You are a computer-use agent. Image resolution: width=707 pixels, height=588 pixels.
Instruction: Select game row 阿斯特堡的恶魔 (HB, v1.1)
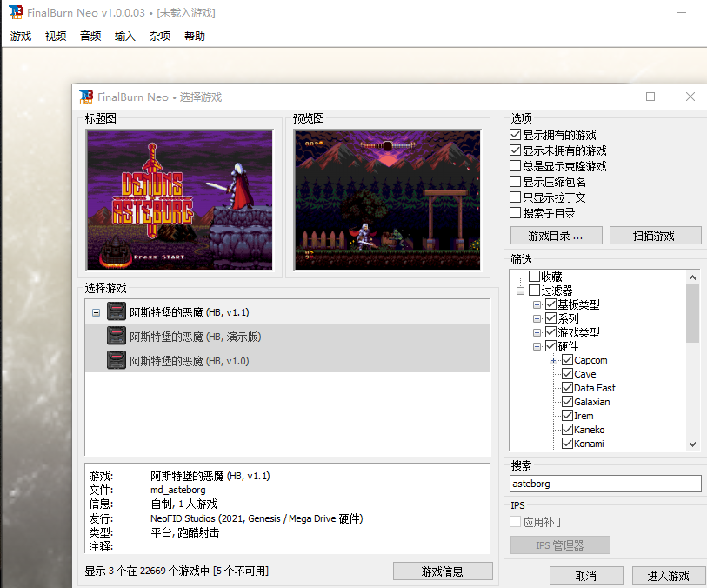pos(288,311)
